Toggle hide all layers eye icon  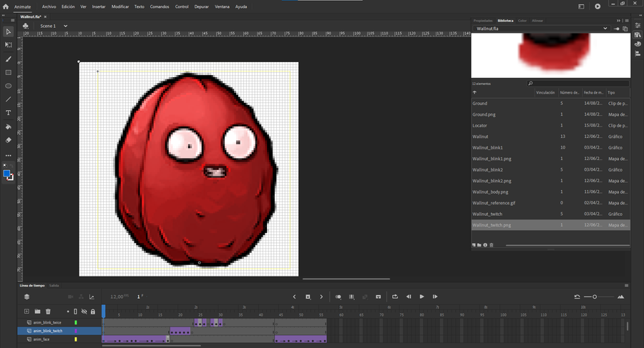pyautogui.click(x=84, y=312)
